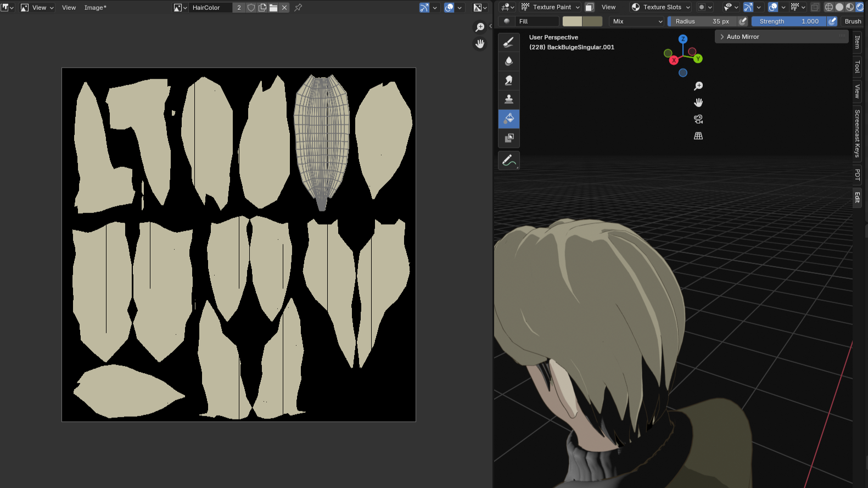
Task: Click zoom icon in image editor
Action: tap(480, 27)
